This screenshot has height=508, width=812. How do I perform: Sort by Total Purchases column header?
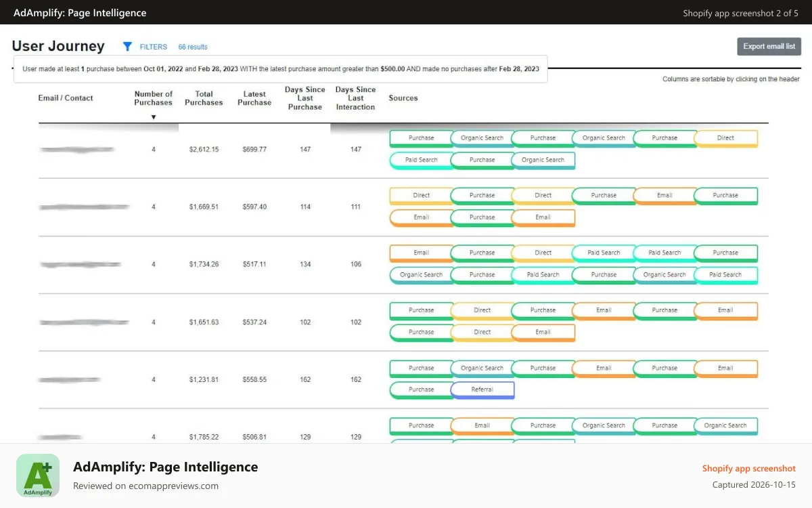[x=204, y=98]
